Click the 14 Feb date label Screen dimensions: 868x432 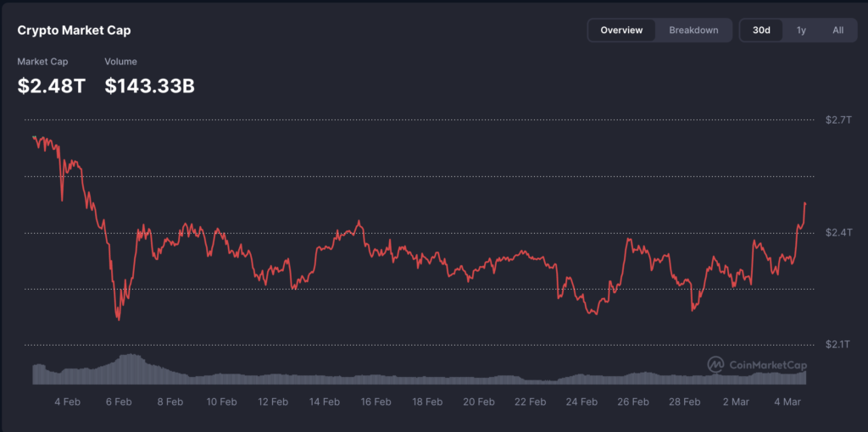[x=324, y=402]
